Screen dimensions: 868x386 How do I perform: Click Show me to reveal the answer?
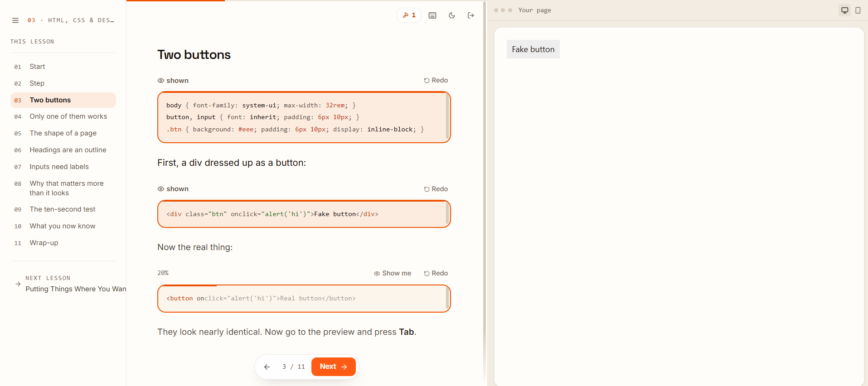(393, 273)
